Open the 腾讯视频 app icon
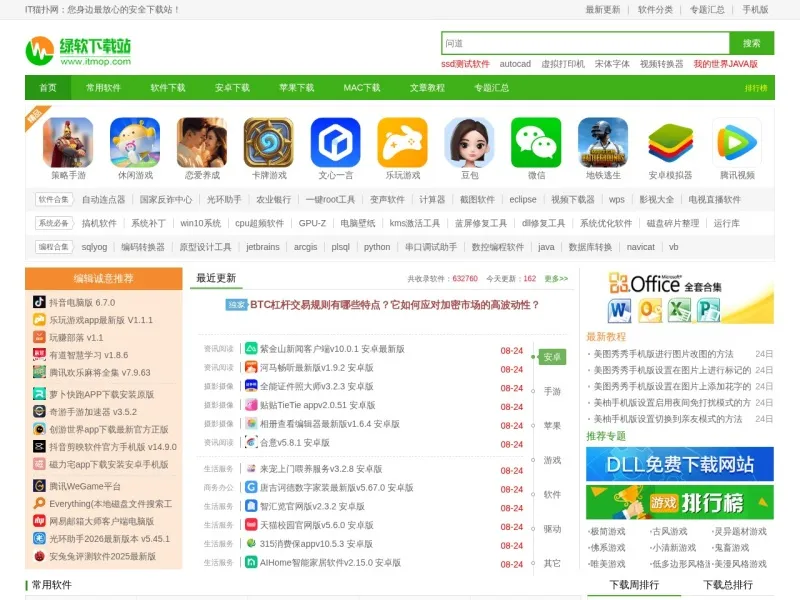The width and height of the screenshot is (800, 600). tap(737, 142)
